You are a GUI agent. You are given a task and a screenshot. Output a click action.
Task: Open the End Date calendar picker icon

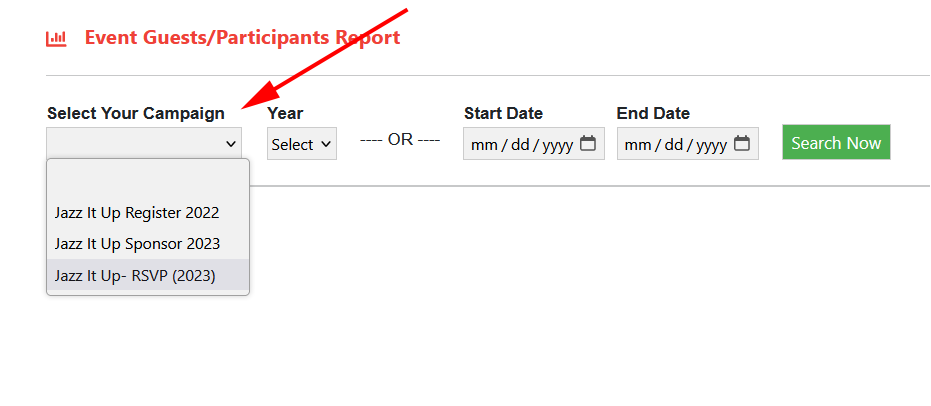[x=742, y=143]
